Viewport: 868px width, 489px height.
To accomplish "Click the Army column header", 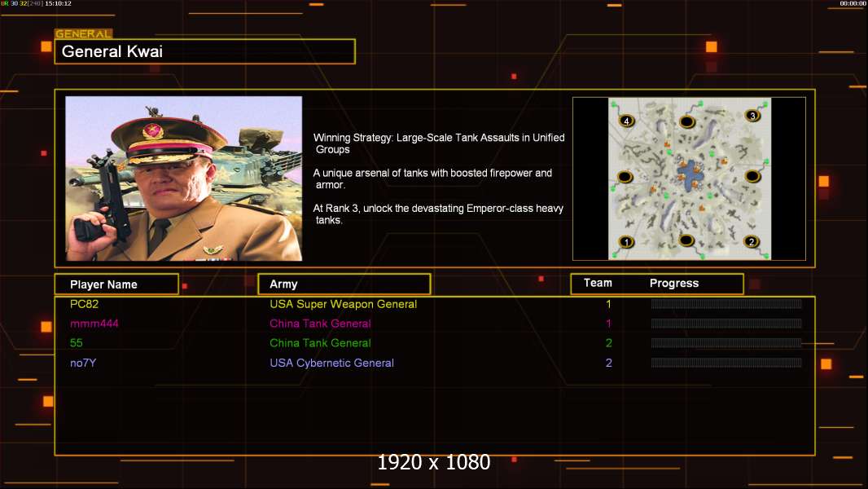I will click(344, 284).
